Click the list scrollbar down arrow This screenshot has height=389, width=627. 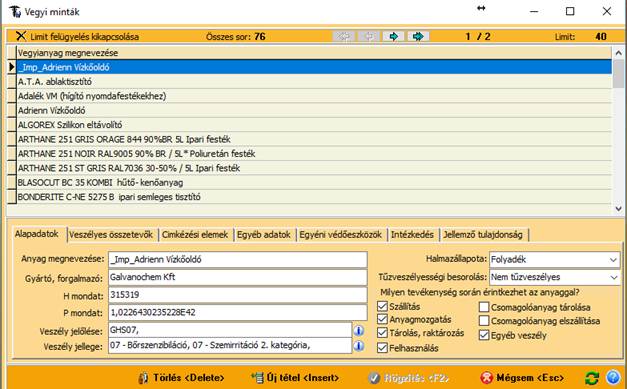[618, 208]
